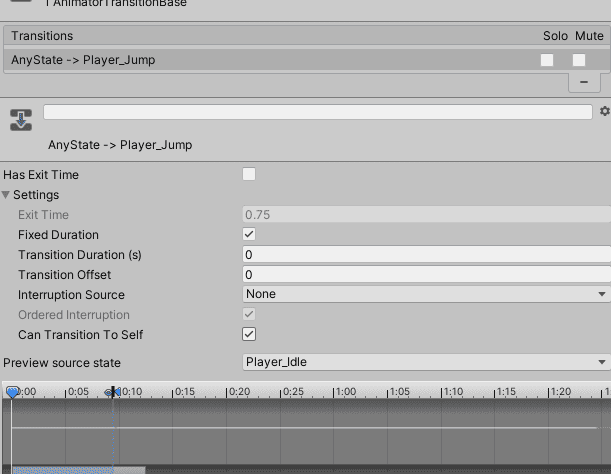Image resolution: width=611 pixels, height=474 pixels.
Task: Click the transition name text field
Action: 320,112
